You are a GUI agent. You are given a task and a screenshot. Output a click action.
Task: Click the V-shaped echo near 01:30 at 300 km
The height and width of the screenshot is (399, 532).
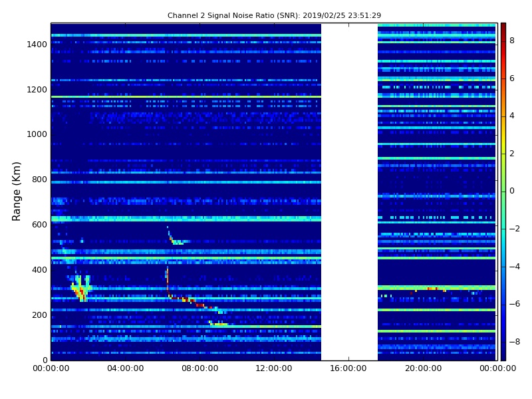(80, 289)
